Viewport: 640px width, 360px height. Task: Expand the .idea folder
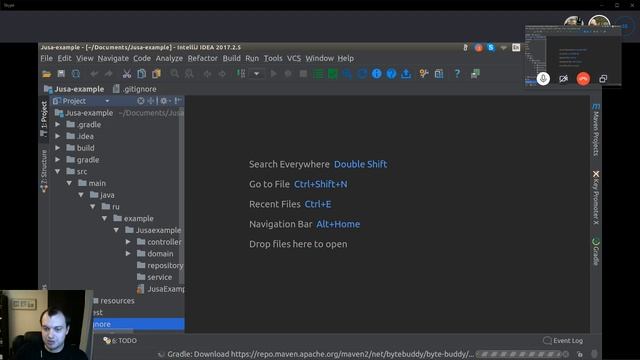tap(58, 136)
